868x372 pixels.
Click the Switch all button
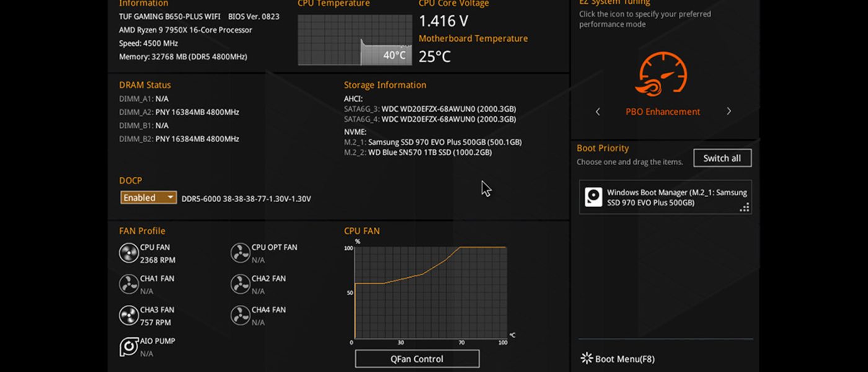point(722,158)
